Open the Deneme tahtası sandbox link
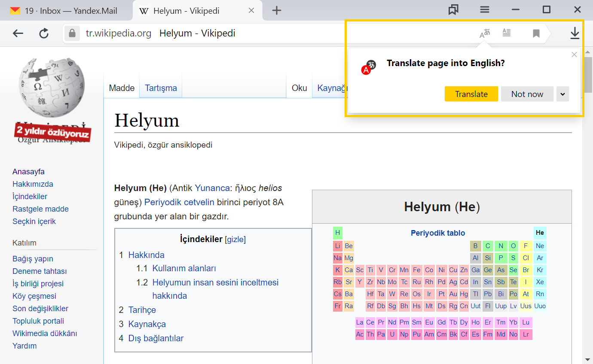Viewport: 593px width, 364px height. [x=40, y=271]
